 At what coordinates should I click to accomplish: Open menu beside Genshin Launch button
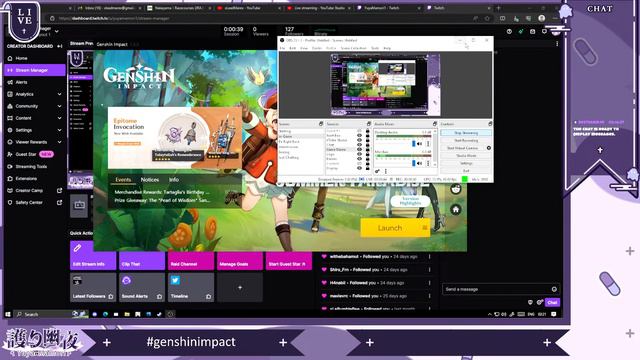coord(424,228)
